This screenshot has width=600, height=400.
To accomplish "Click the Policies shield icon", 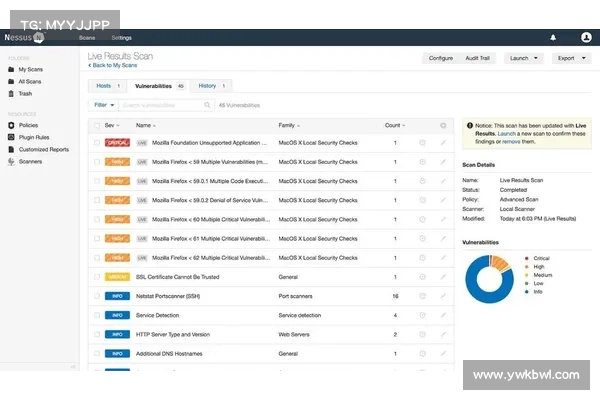I will coord(11,125).
